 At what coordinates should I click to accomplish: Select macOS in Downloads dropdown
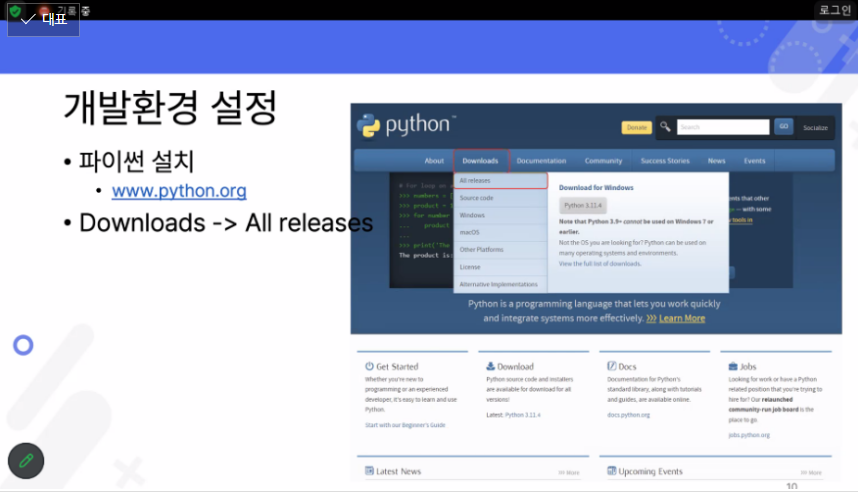(500, 232)
